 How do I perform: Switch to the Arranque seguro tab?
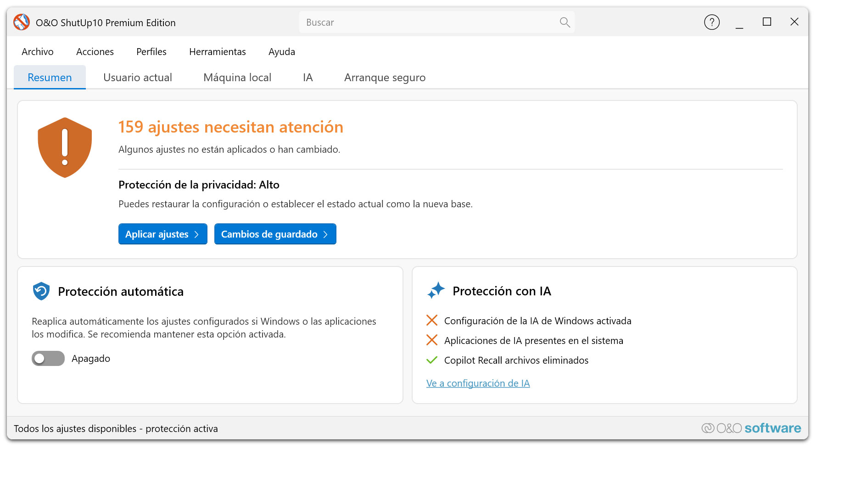click(385, 77)
